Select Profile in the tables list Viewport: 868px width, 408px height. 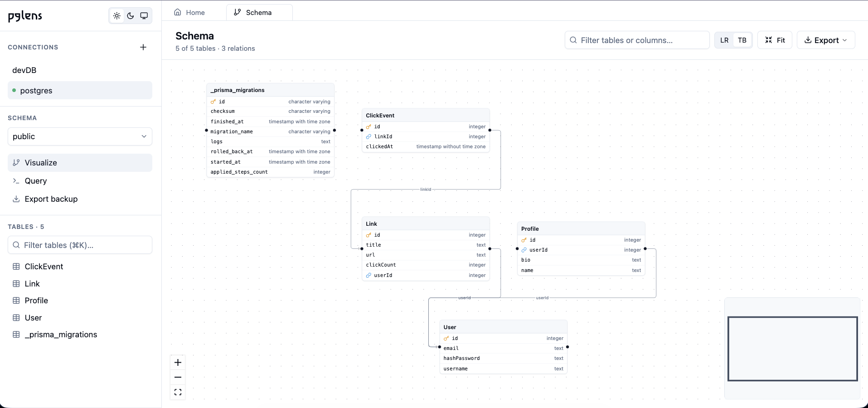click(x=80, y=301)
